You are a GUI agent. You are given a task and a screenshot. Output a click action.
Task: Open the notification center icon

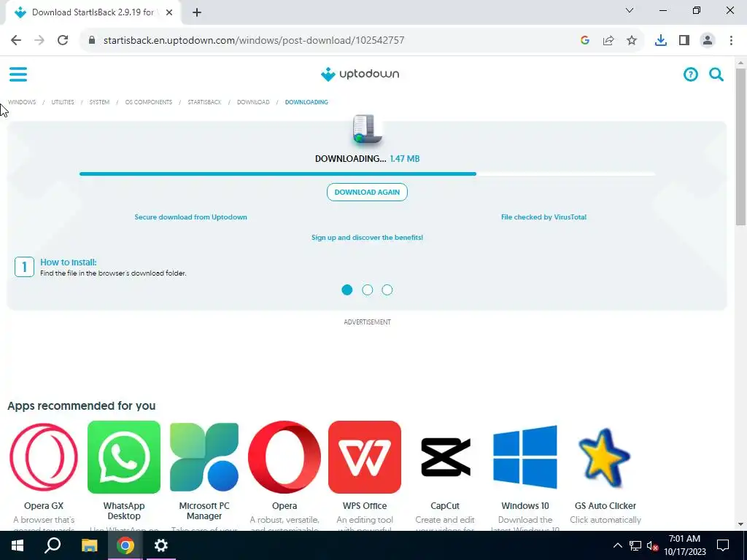(723, 545)
